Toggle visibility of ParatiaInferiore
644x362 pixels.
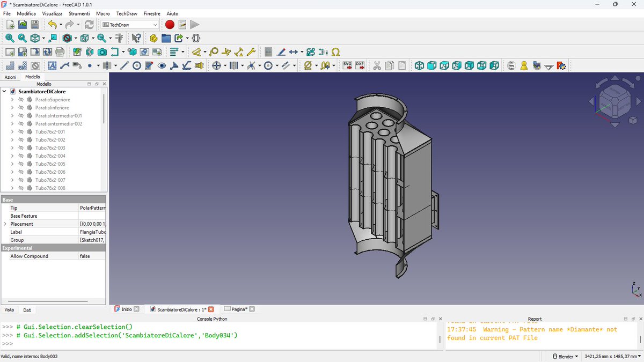pyautogui.click(x=21, y=108)
